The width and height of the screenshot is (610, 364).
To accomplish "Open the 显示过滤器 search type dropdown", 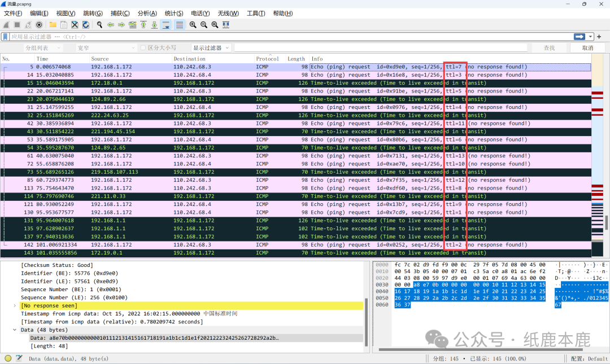I will (211, 48).
